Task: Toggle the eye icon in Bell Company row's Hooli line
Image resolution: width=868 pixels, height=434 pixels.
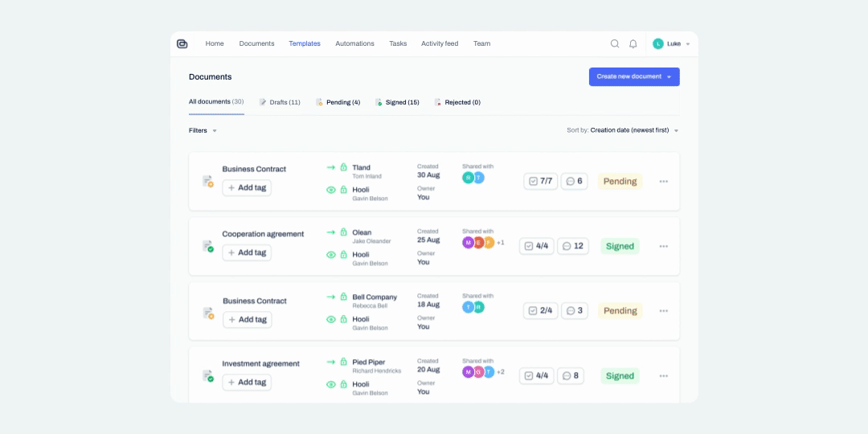Action: point(331,319)
